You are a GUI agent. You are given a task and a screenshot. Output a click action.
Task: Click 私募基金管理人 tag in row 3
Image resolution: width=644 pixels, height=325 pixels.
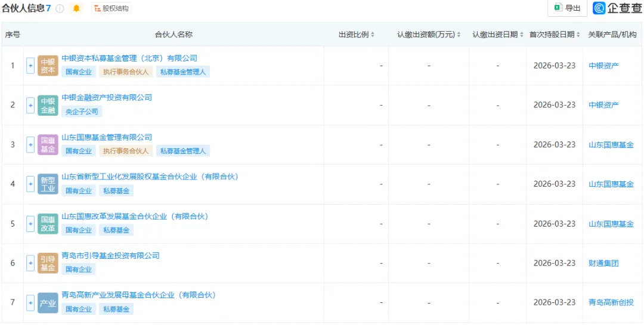click(183, 151)
